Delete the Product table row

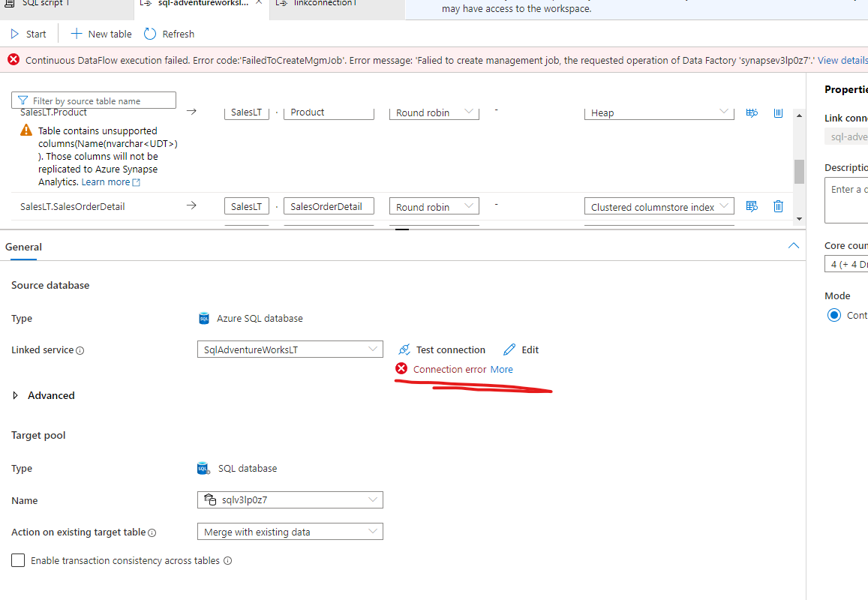click(778, 112)
